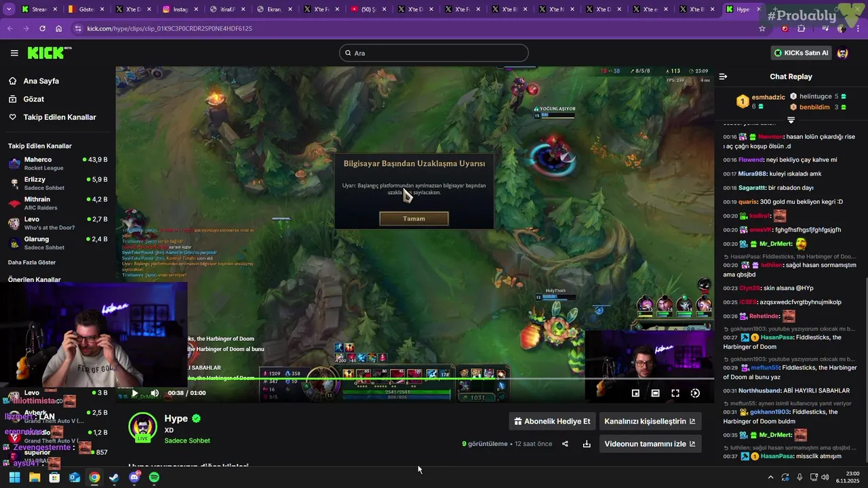Share this clip

point(565,444)
